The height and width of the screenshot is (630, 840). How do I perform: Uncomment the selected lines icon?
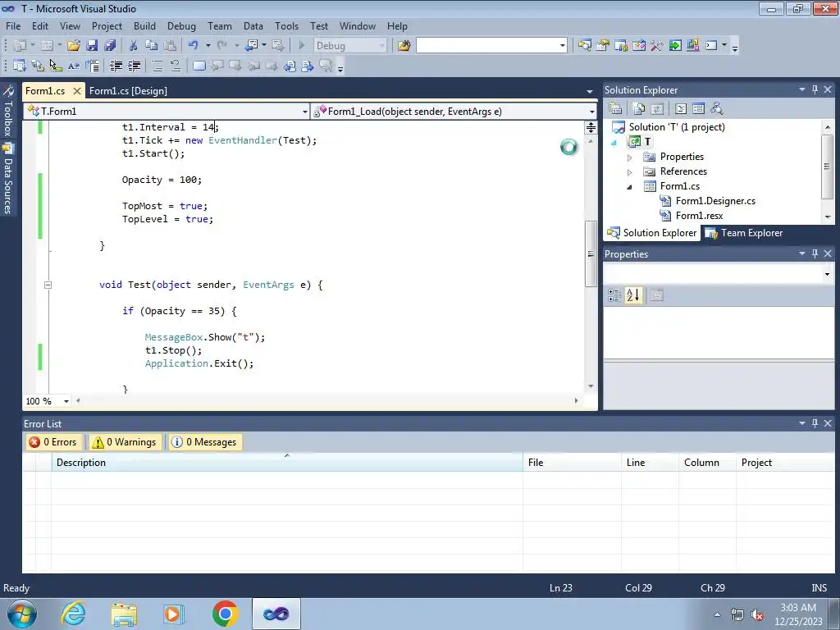point(176,66)
